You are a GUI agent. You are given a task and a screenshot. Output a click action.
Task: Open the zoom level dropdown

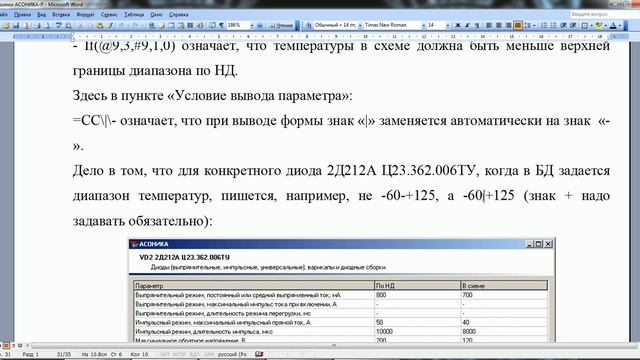(252, 25)
